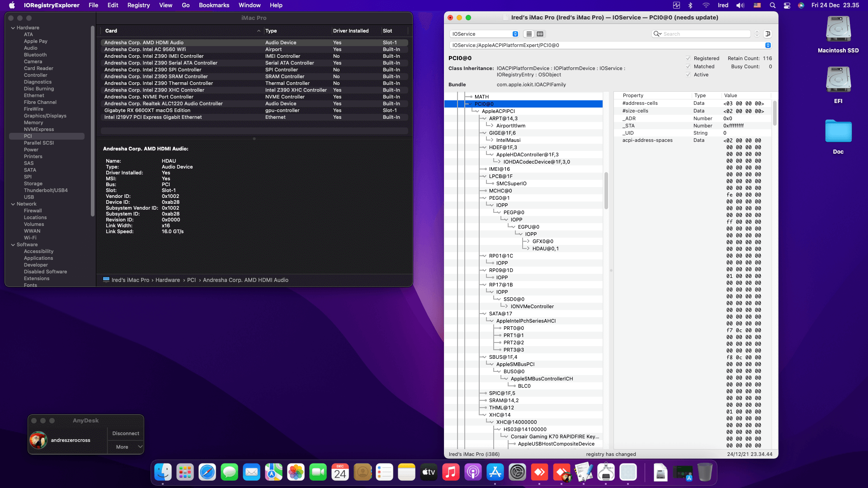Select Thunderbolt/USB4 in the sidebar
868x488 pixels.
click(x=46, y=191)
